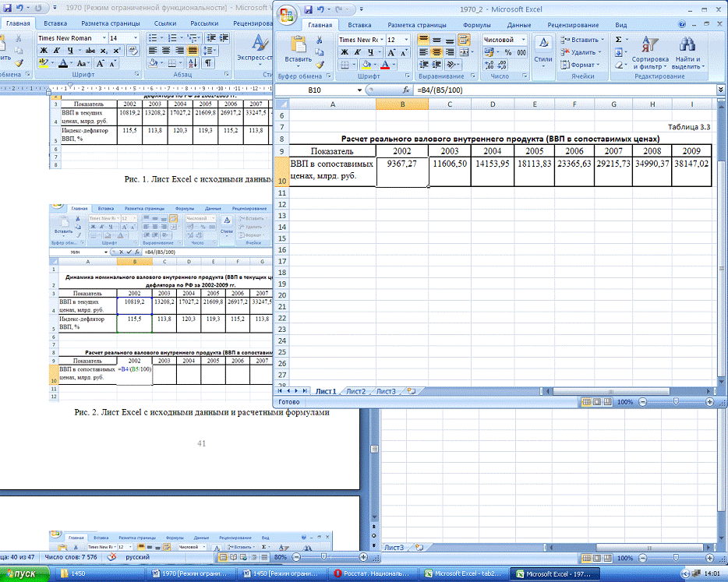Expand the Excel font size 12 dropdown
This screenshot has height=582, width=728.
point(405,40)
